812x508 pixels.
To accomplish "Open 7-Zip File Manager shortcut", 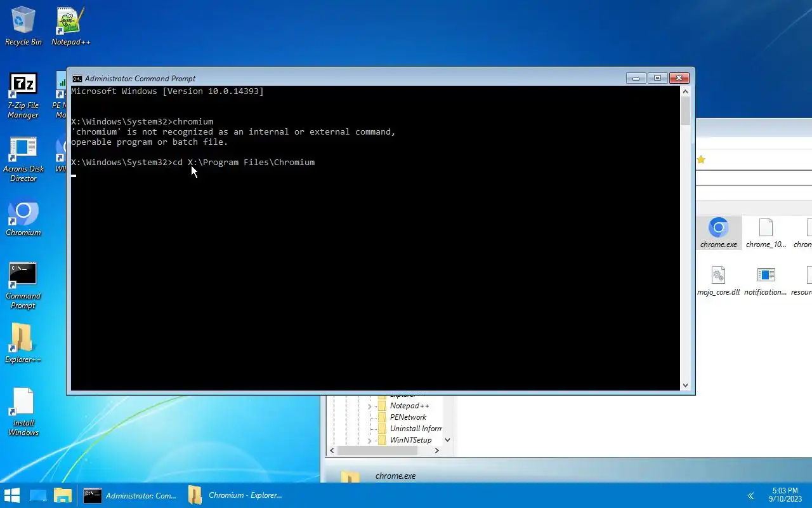I will 23,95.
